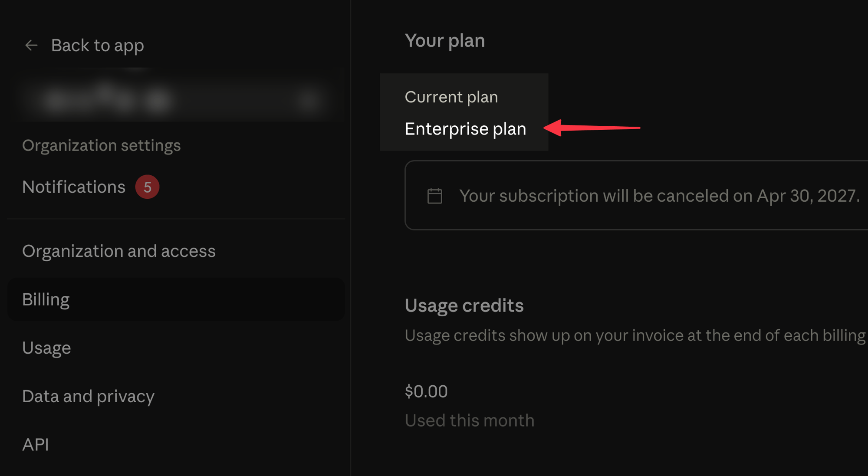This screenshot has width=868, height=476.
Task: Click the Current plan label
Action: 451,97
